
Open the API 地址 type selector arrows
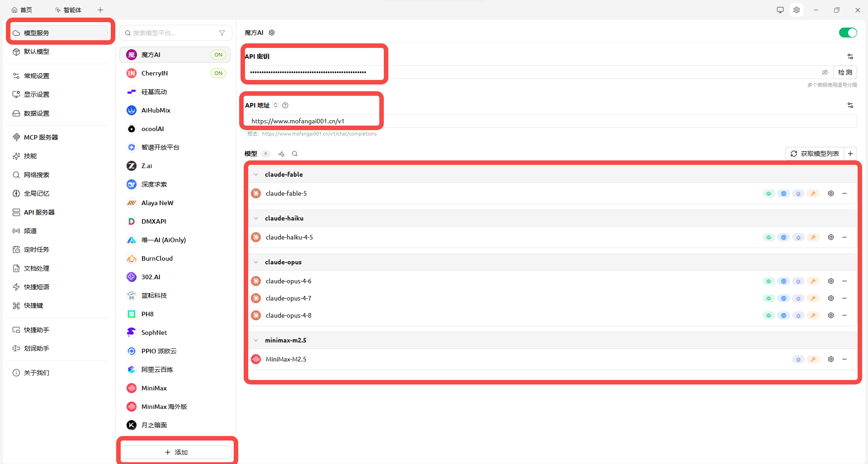[275, 105]
